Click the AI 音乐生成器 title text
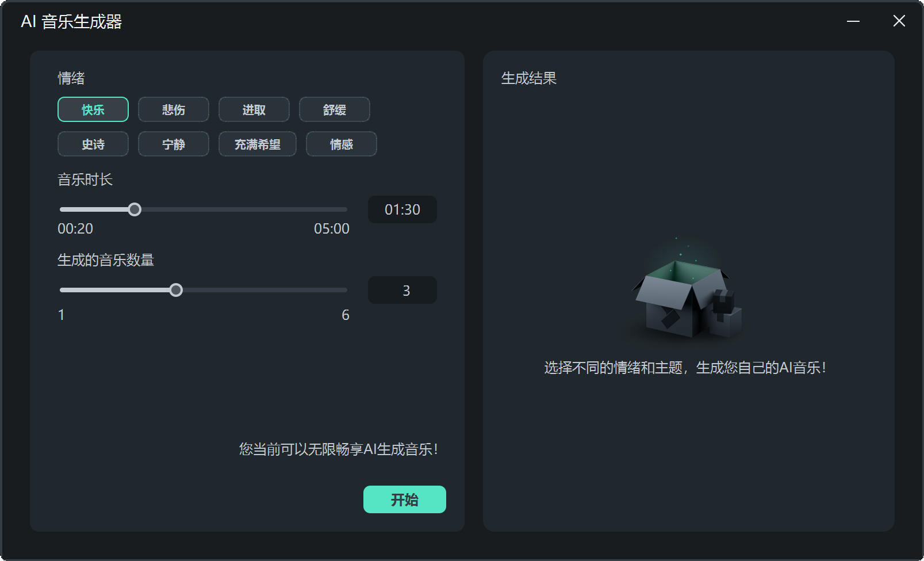This screenshot has width=924, height=561. pyautogui.click(x=71, y=21)
